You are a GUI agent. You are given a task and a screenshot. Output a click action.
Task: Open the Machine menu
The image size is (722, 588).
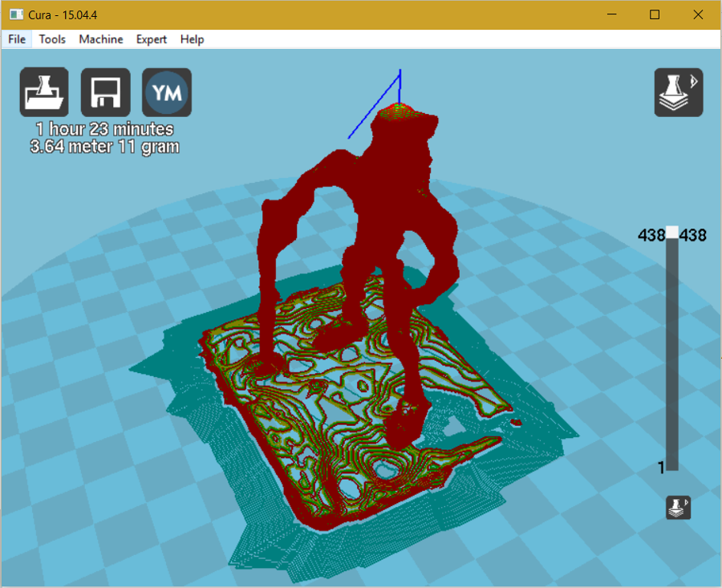click(x=101, y=39)
